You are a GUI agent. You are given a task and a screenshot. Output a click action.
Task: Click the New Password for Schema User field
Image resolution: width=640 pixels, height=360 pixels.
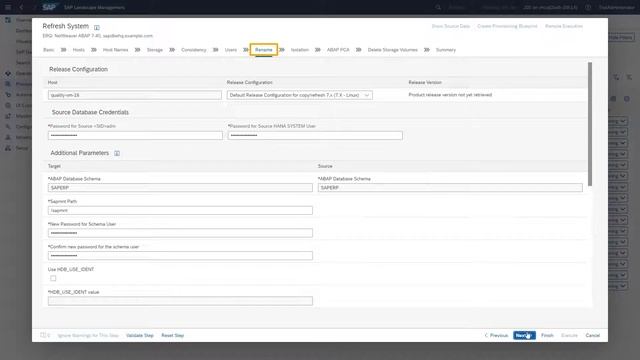pos(180,233)
